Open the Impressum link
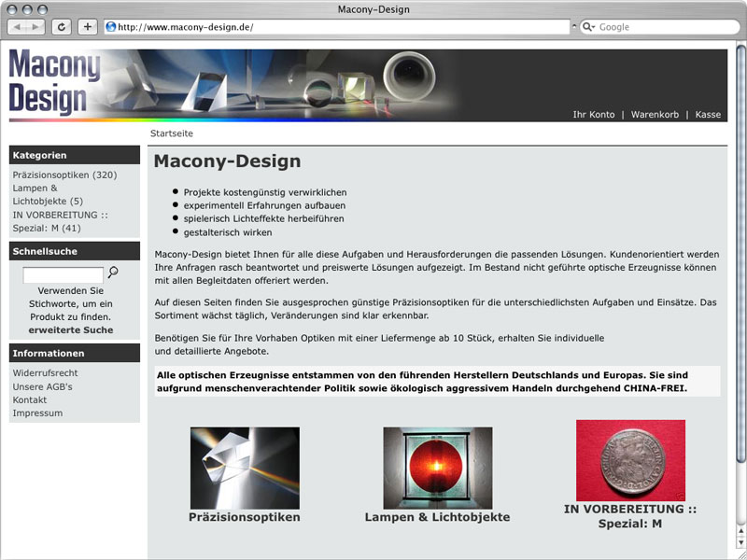 click(x=37, y=413)
